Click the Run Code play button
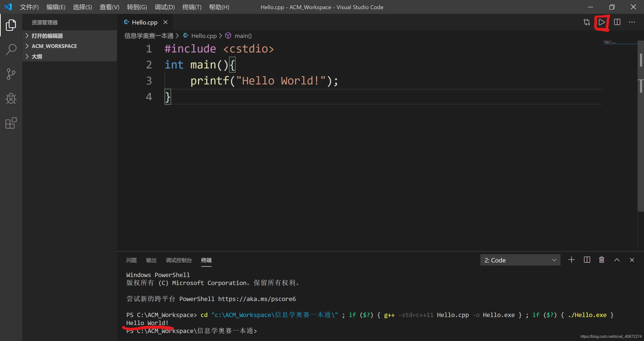 point(601,22)
